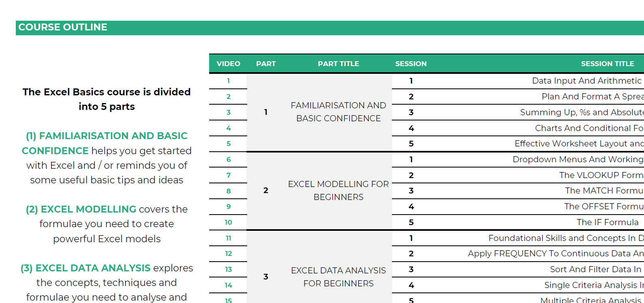
Task: Click video number 7 link
Action: [x=228, y=175]
